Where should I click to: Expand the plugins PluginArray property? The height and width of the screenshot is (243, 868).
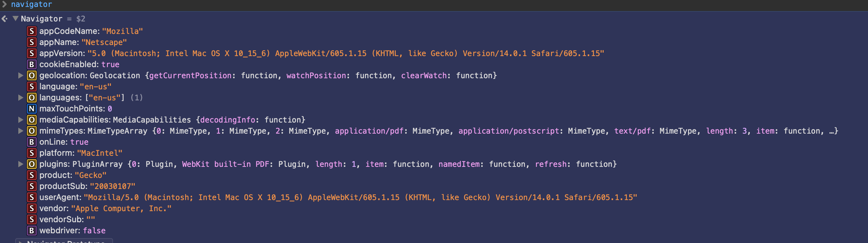tap(21, 164)
